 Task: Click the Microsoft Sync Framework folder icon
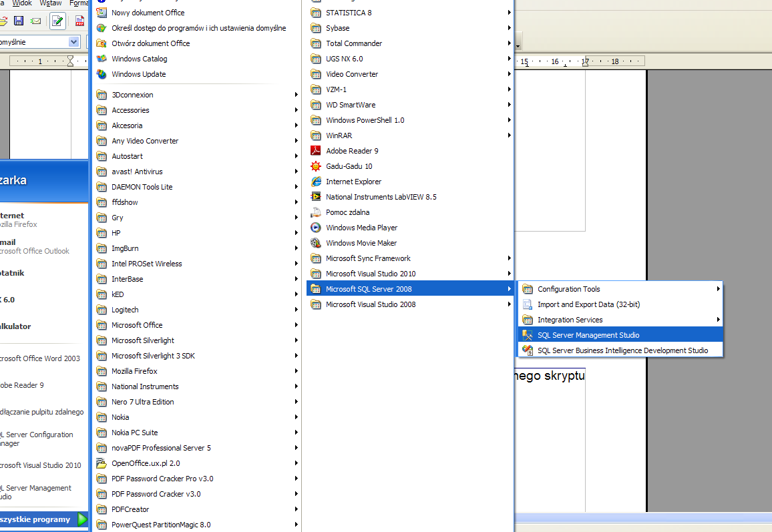tap(316, 258)
